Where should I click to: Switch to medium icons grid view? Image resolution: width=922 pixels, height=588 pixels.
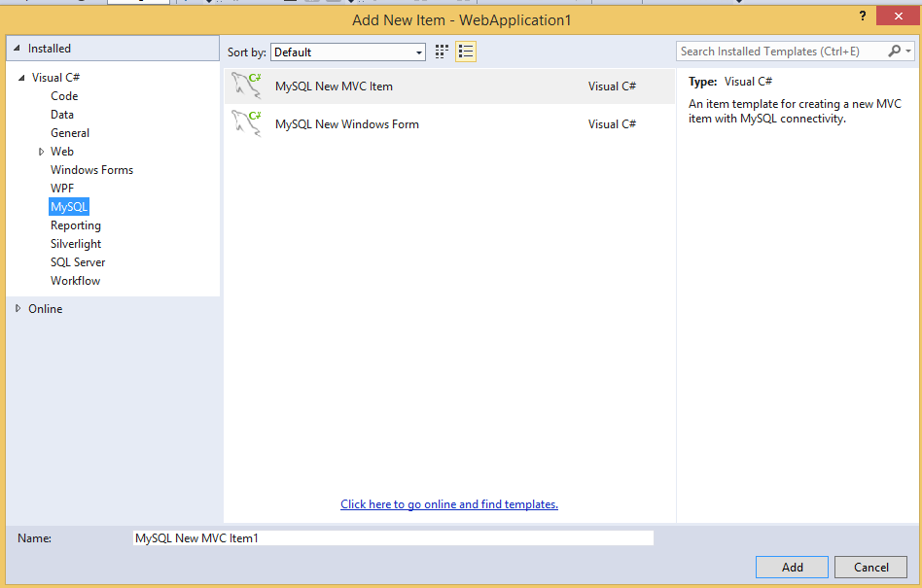(x=442, y=52)
